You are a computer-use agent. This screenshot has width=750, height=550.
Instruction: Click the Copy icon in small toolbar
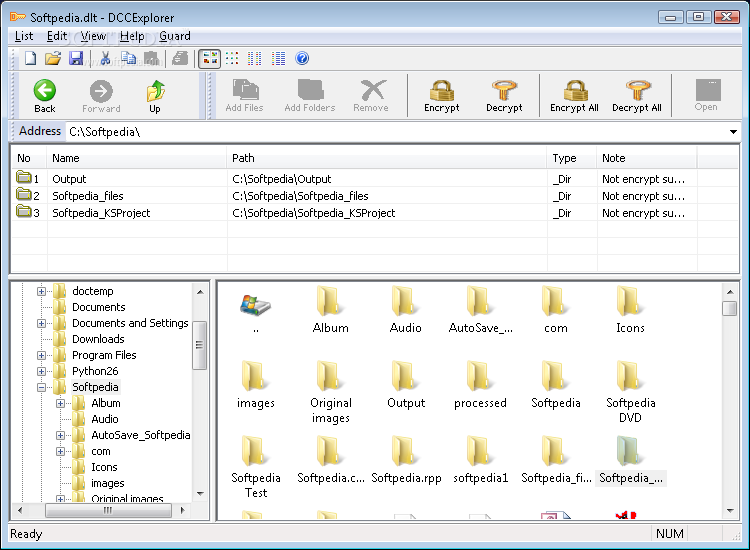pyautogui.click(x=128, y=58)
